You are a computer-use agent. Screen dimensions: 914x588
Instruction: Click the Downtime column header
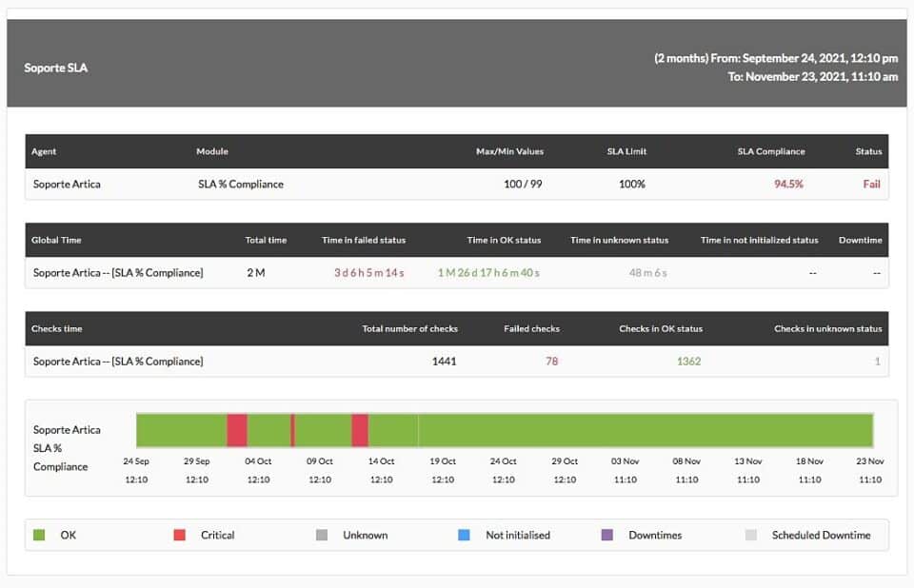861,240
